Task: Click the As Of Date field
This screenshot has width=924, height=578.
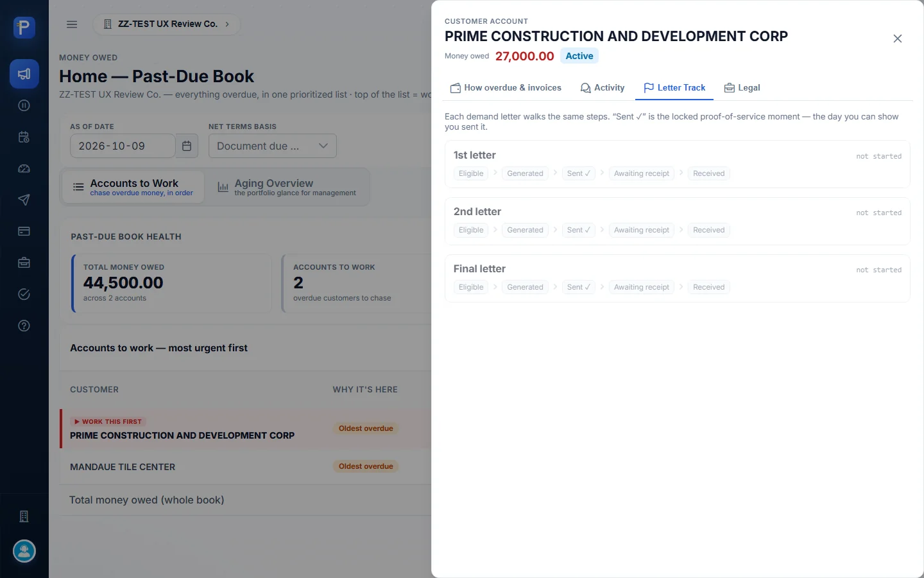Action: [x=123, y=146]
